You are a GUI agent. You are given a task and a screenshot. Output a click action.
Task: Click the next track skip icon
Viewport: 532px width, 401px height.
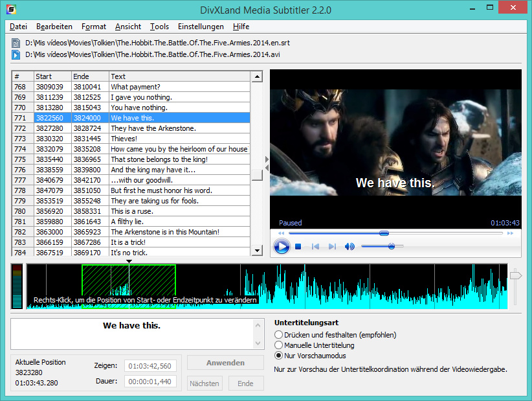click(332, 247)
